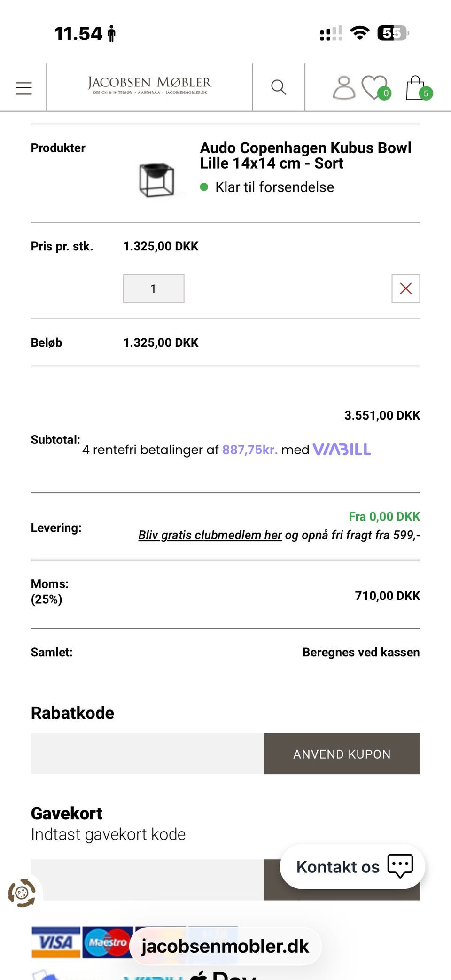Tap the ViaBill logo
Image resolution: width=451 pixels, height=980 pixels.
click(342, 450)
